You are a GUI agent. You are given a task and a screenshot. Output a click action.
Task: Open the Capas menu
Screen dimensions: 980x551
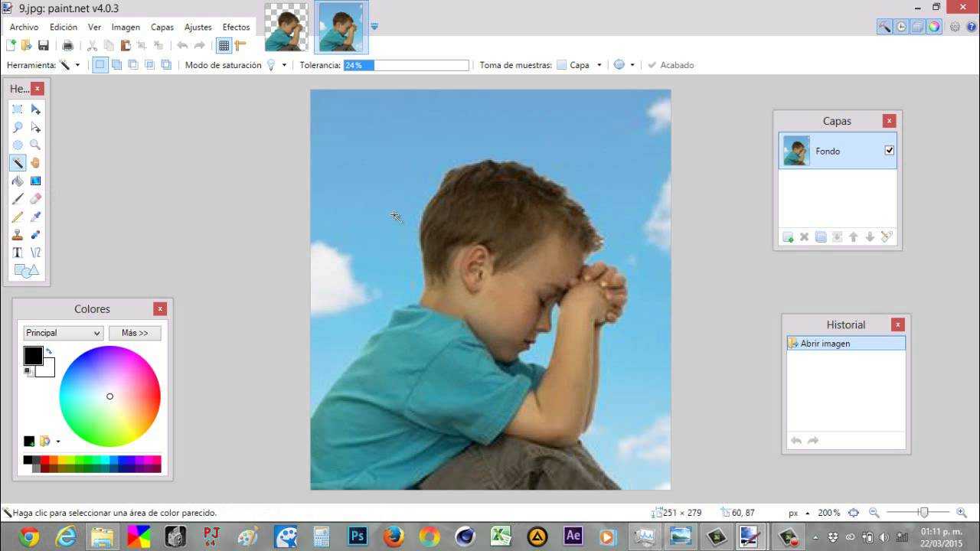(x=162, y=27)
